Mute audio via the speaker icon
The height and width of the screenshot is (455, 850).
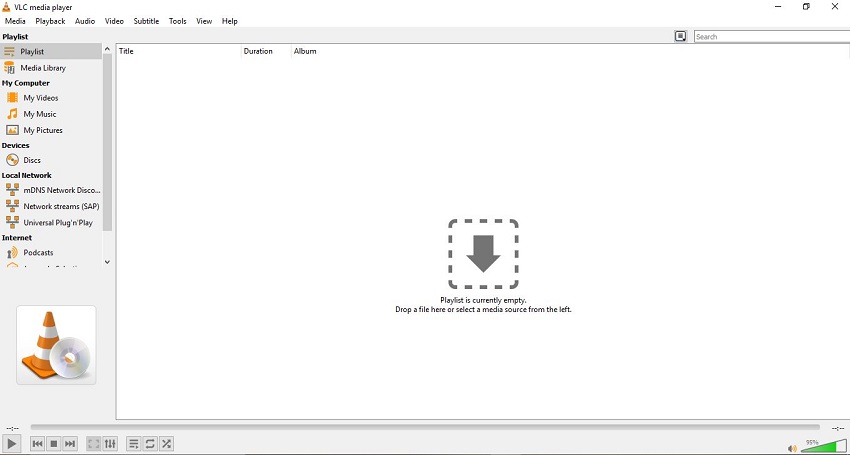pyautogui.click(x=793, y=448)
